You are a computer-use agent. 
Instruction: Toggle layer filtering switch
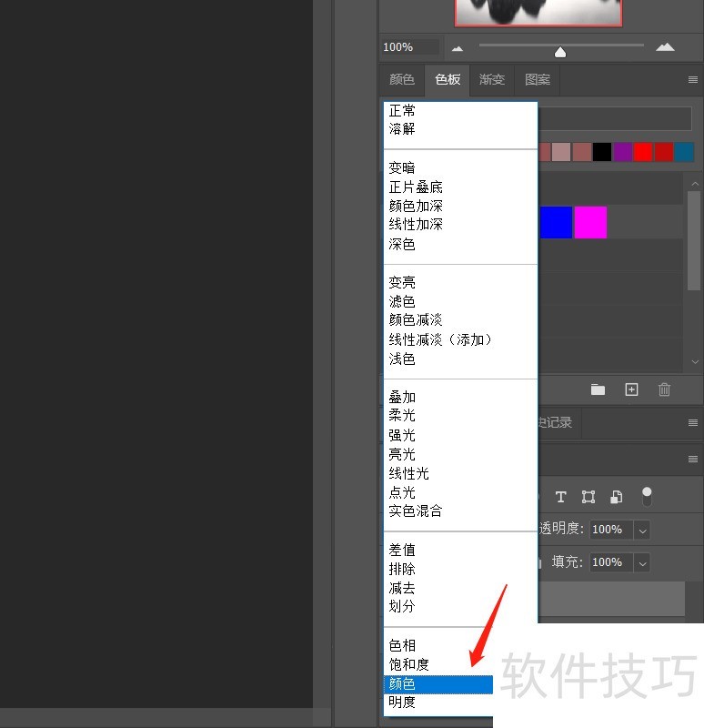tap(647, 497)
